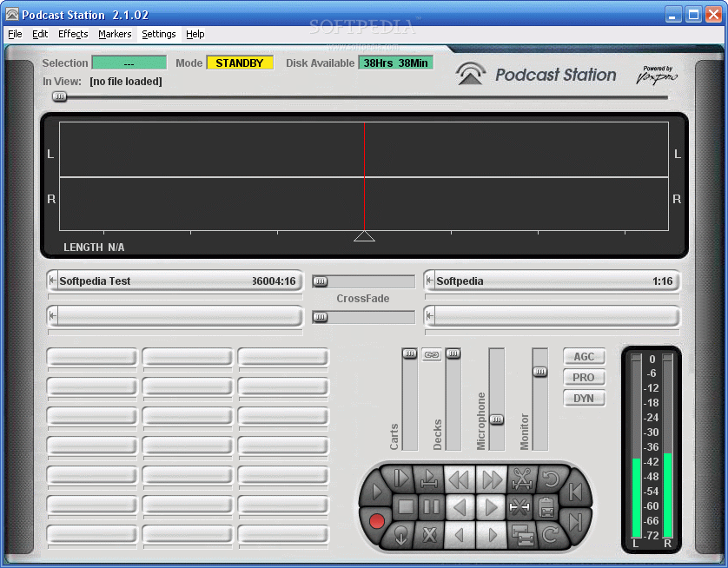Screen dimensions: 728x568
Task: Open the Help menu
Action: [195, 34]
